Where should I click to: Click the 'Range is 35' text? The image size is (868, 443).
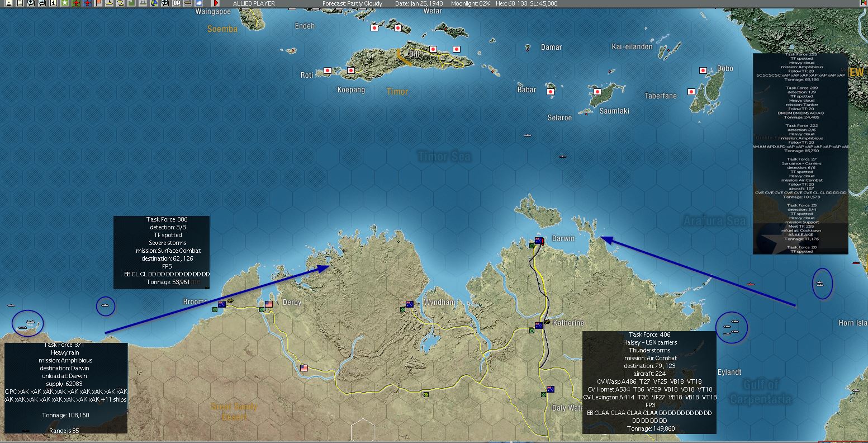click(64, 431)
